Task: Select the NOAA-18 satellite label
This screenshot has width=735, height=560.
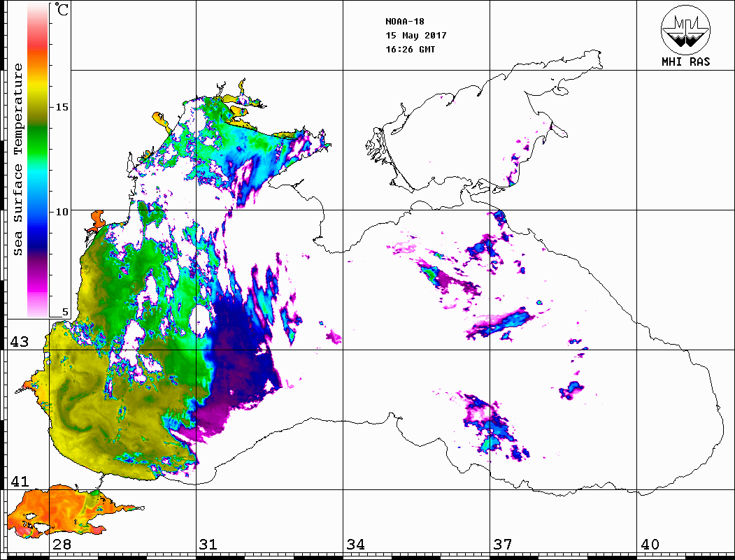Action: [x=404, y=21]
